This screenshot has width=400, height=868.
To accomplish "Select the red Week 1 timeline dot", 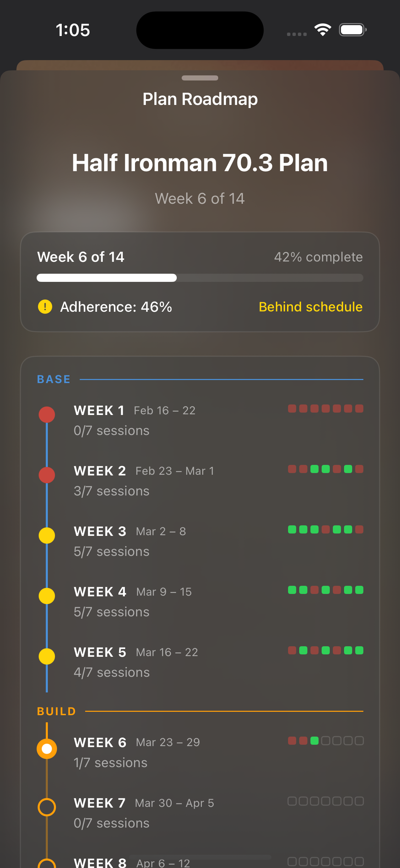I will point(47,414).
